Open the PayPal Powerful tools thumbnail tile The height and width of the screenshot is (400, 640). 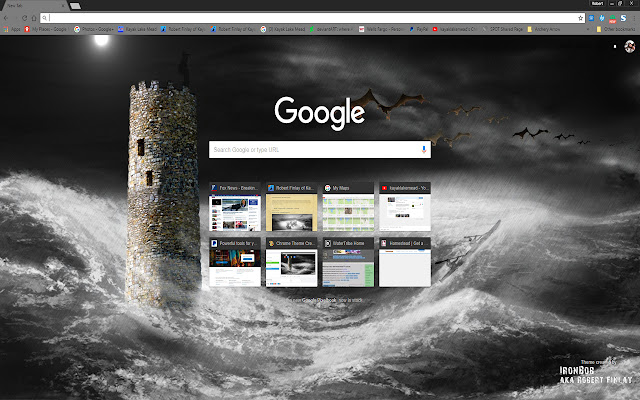[x=235, y=262]
